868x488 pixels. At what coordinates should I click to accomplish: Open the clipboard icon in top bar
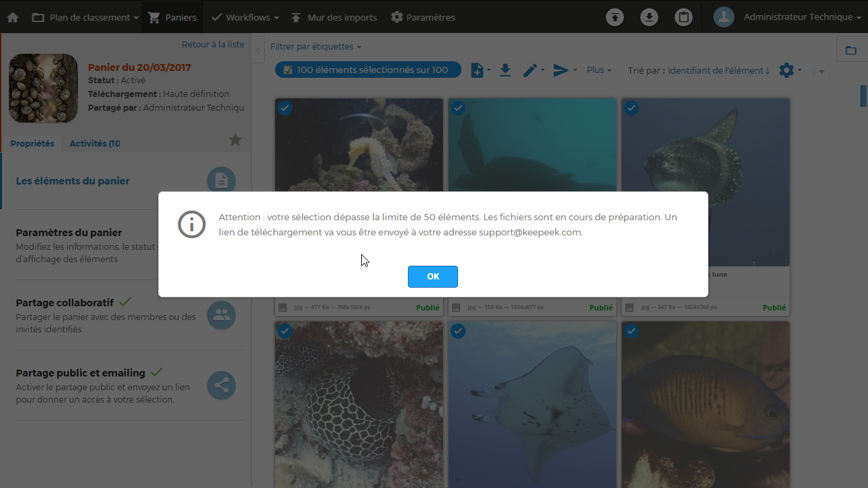683,17
